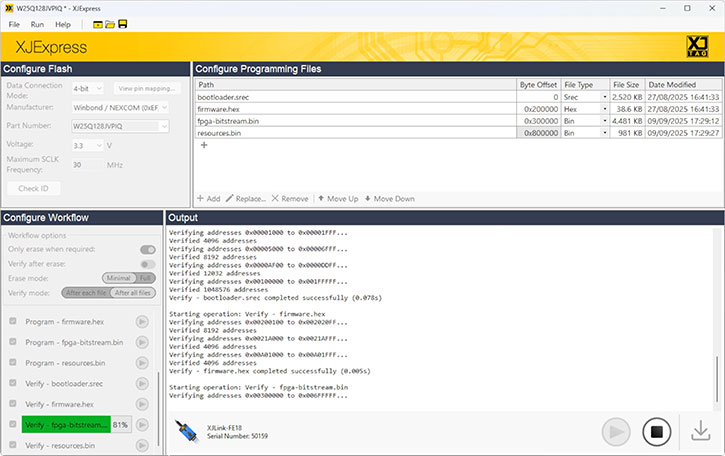The width and height of the screenshot is (725, 456).
Task: Click Replace file button
Action: pos(246,199)
